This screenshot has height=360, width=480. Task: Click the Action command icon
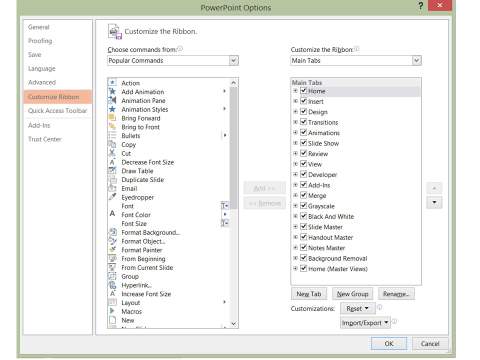[x=112, y=82]
